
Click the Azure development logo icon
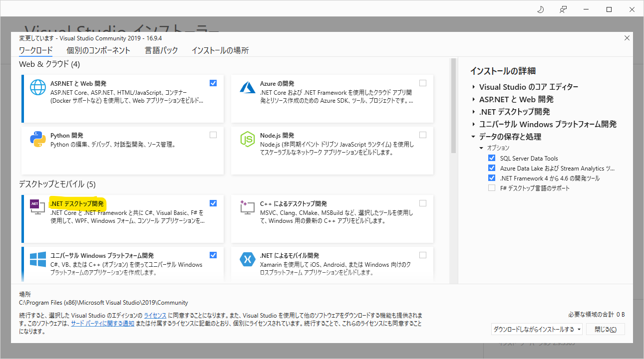click(x=248, y=88)
